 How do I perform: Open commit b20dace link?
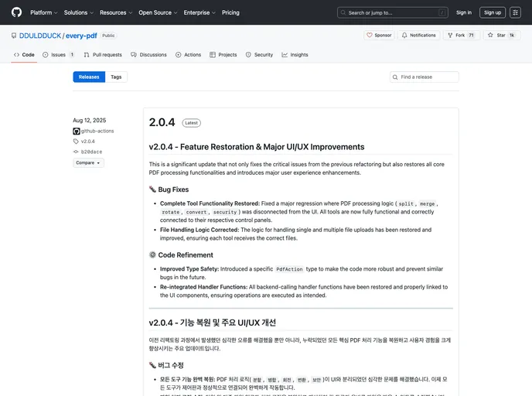[x=91, y=152]
